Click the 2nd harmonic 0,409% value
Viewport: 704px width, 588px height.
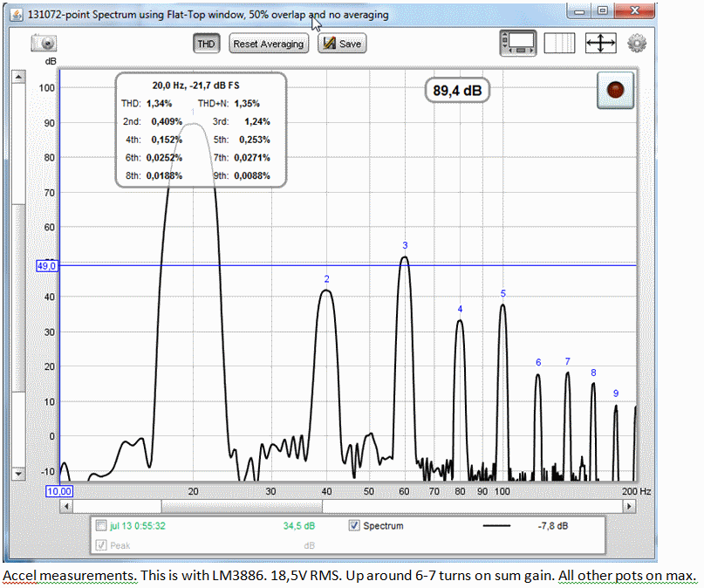pos(167,121)
